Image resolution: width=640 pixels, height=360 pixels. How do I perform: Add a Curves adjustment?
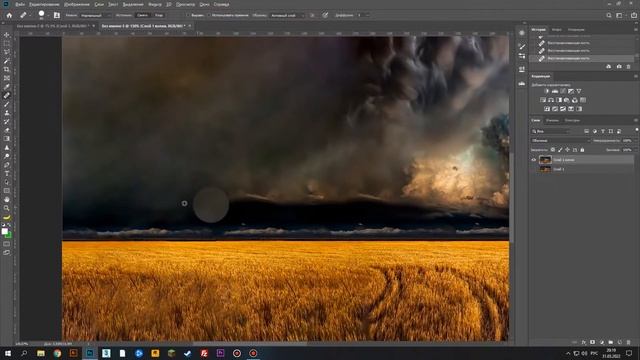[563, 91]
